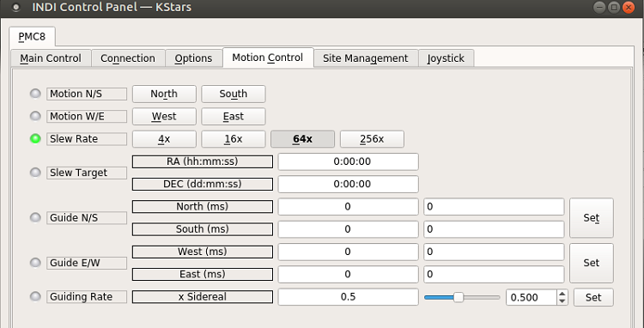Click the Slew Target status light
644x328 pixels.
pyautogui.click(x=36, y=173)
